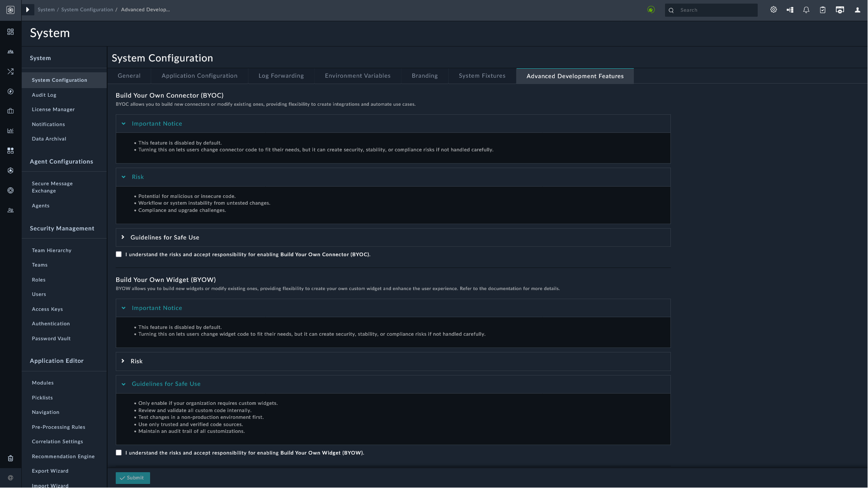This screenshot has width=868, height=488.
Task: Click the lightning bolt icon in left sidebar
Action: point(10,91)
